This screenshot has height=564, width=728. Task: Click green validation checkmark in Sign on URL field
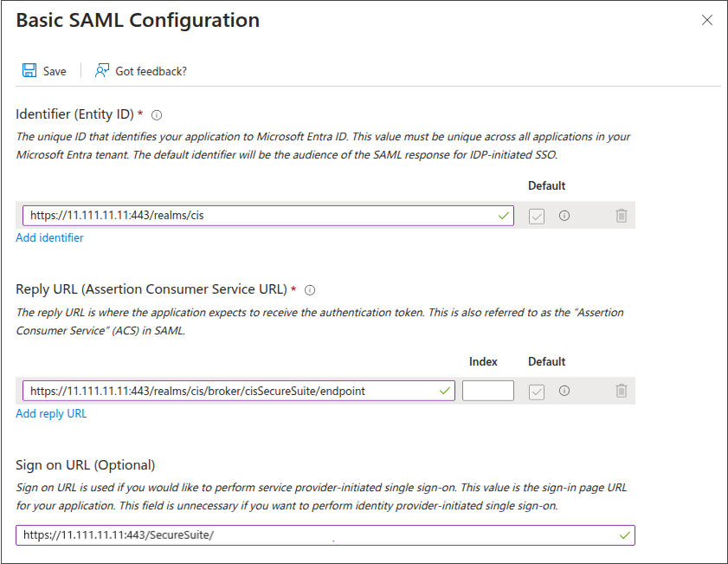pyautogui.click(x=625, y=535)
